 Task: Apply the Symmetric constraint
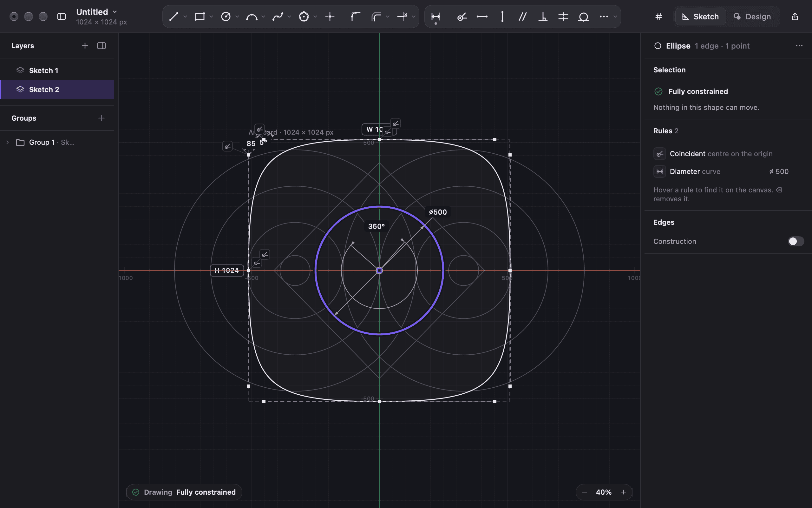(563, 17)
